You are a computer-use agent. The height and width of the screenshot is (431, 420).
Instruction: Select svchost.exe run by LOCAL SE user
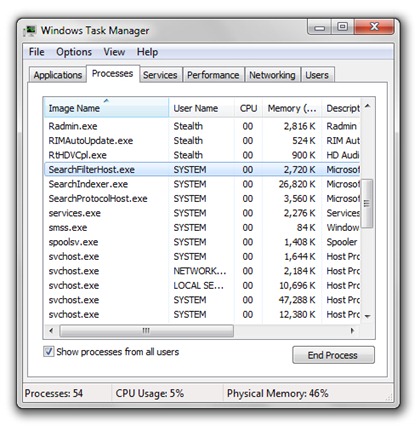(202, 286)
